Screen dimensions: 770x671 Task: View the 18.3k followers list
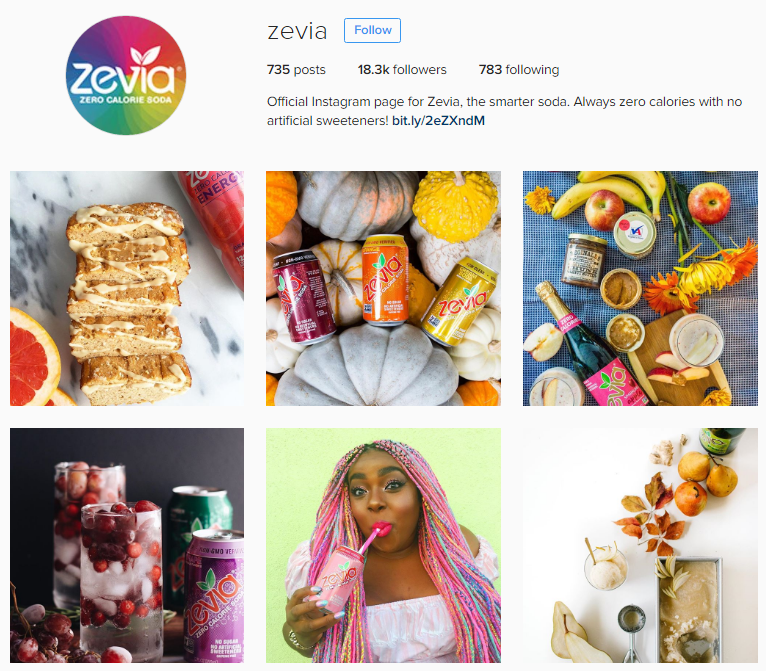402,70
